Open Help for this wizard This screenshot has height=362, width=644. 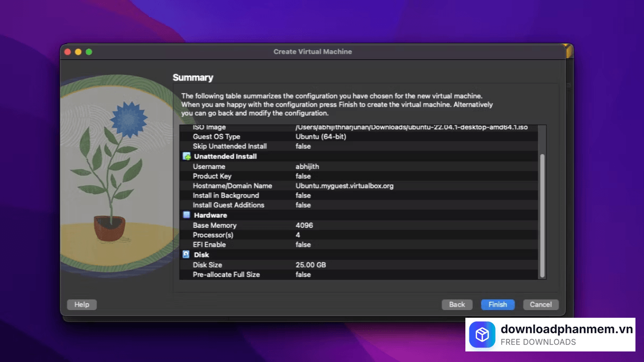pyautogui.click(x=82, y=304)
